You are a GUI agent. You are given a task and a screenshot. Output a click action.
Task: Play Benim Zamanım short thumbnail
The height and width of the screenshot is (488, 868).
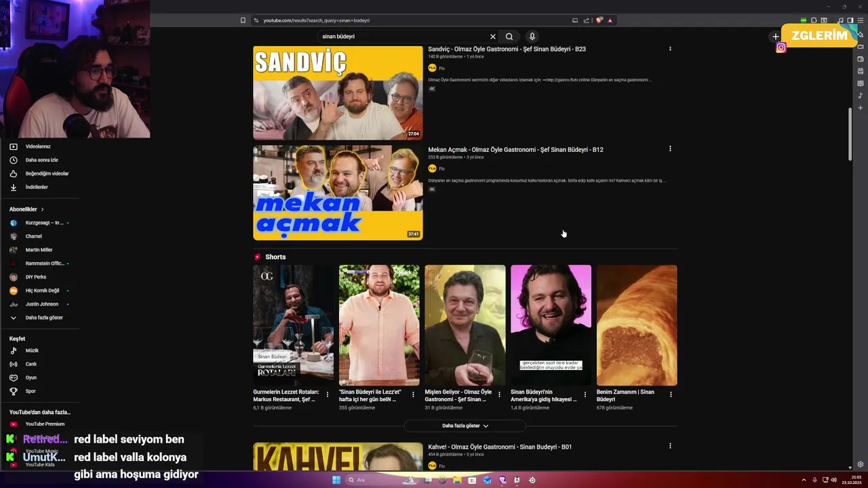tap(637, 325)
